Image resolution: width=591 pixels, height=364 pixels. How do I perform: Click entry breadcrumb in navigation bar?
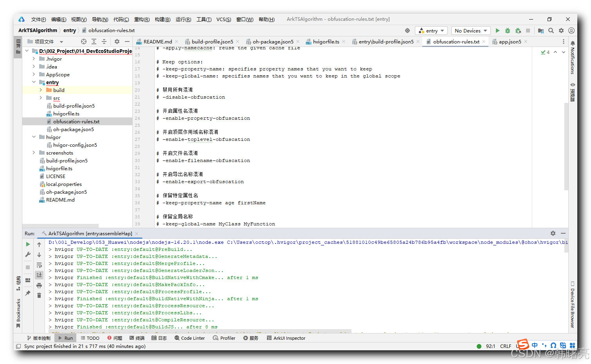pyautogui.click(x=70, y=31)
